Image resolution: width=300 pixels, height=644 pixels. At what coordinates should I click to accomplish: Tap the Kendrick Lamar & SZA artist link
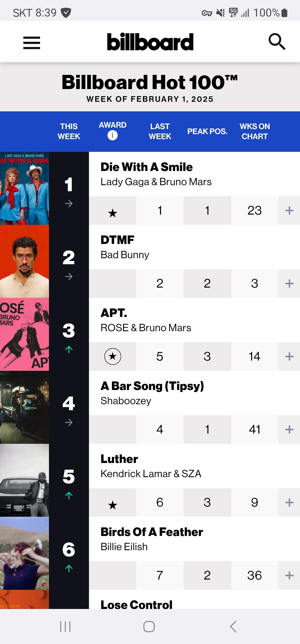[151, 474]
